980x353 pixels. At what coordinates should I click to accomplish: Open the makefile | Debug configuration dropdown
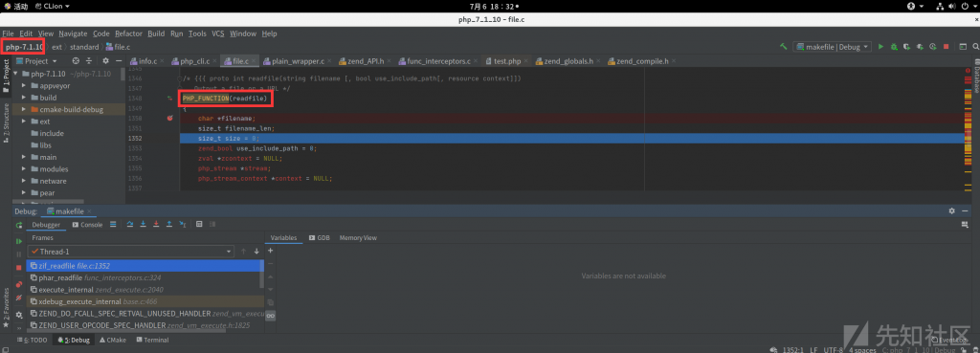832,47
